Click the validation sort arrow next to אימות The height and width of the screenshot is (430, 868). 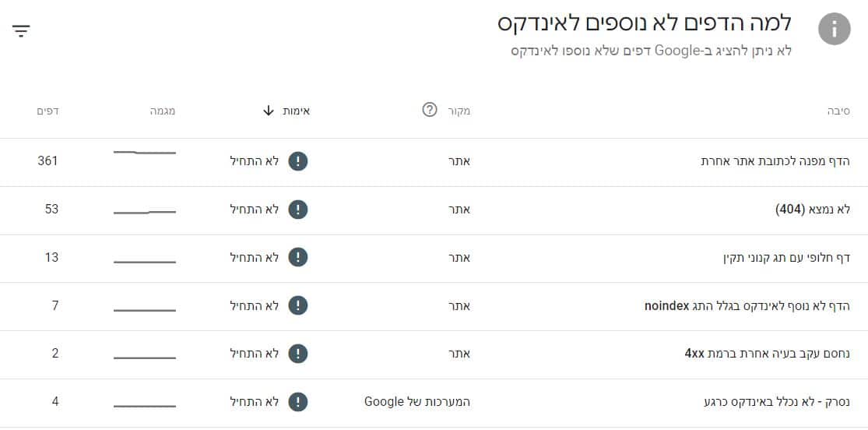point(269,111)
